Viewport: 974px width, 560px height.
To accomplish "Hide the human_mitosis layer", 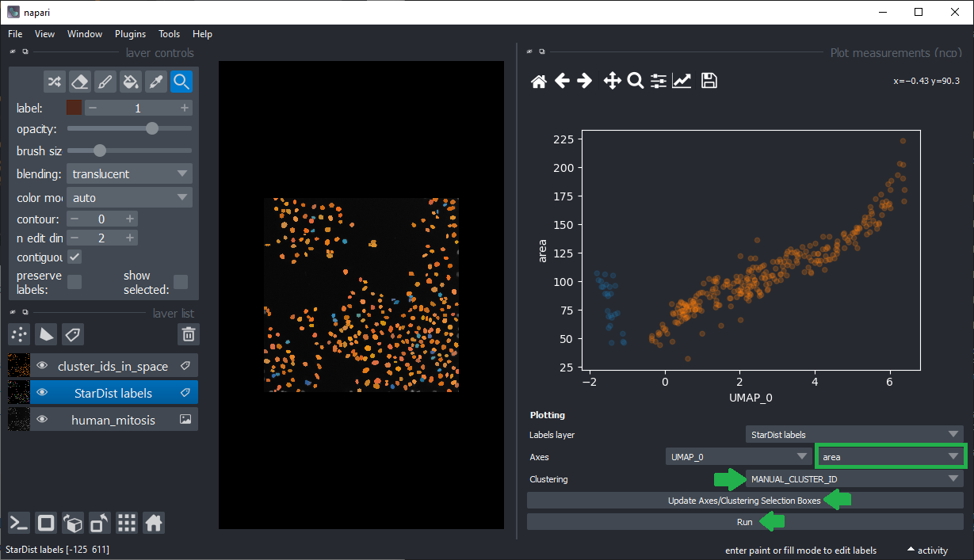I will coord(42,420).
